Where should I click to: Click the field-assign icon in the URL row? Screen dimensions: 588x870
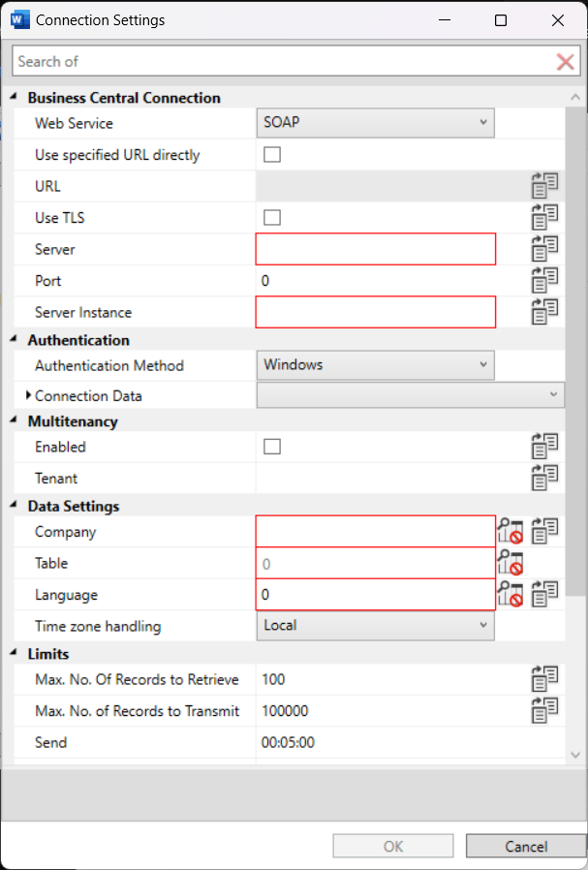[x=544, y=186]
